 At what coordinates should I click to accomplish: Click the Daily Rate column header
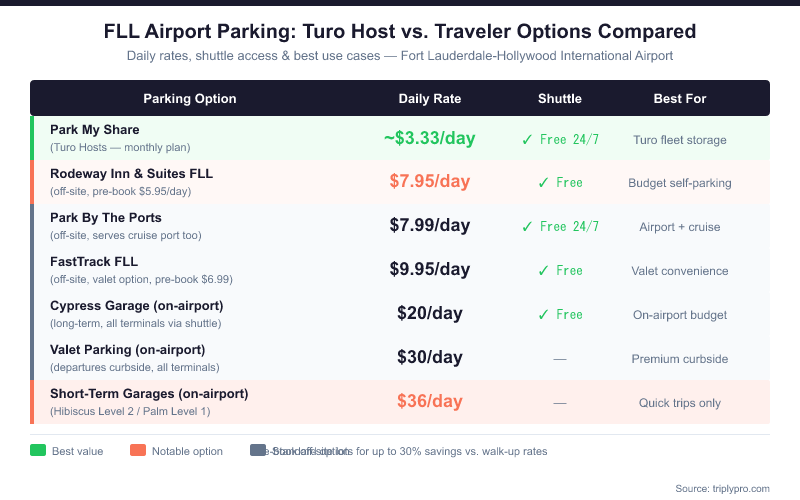pos(430,99)
